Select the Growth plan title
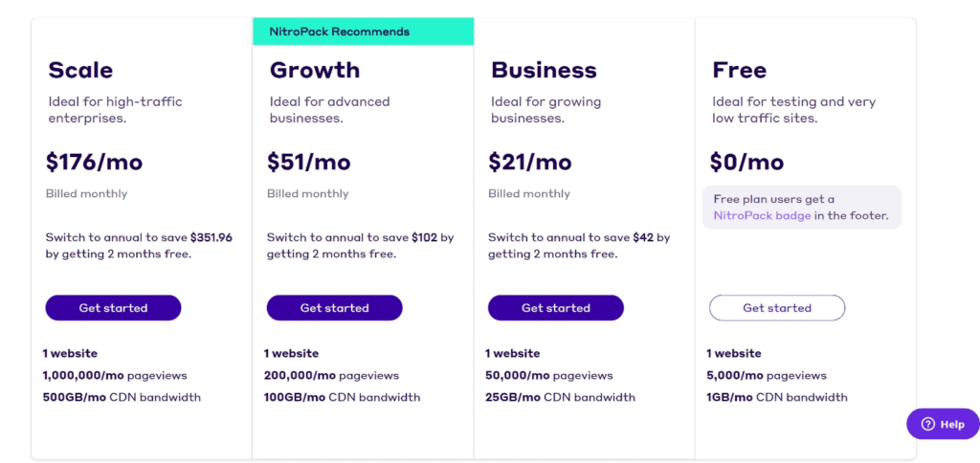 click(315, 70)
